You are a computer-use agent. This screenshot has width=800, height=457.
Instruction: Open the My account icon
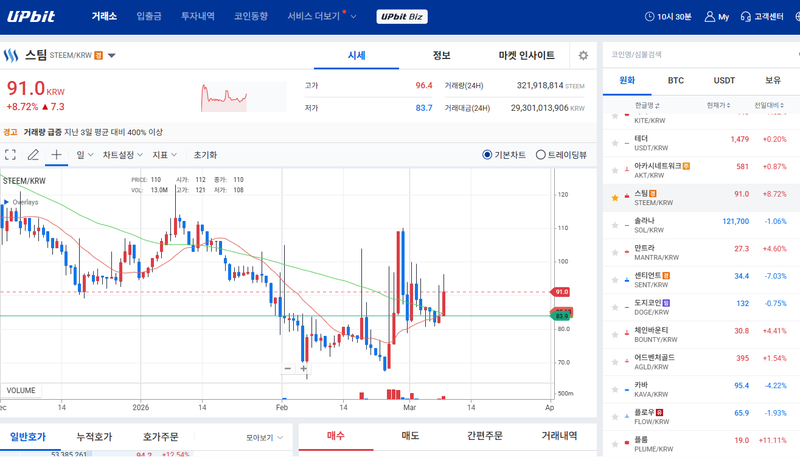(717, 16)
